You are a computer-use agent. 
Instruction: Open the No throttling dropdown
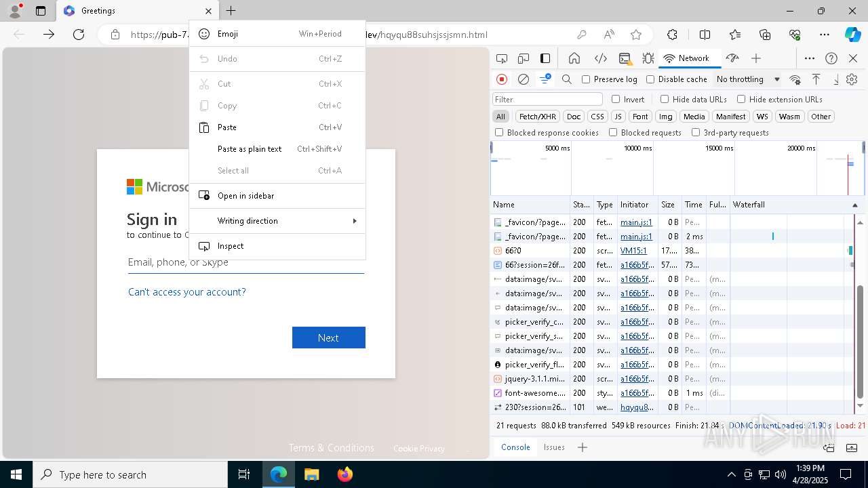pos(748,79)
